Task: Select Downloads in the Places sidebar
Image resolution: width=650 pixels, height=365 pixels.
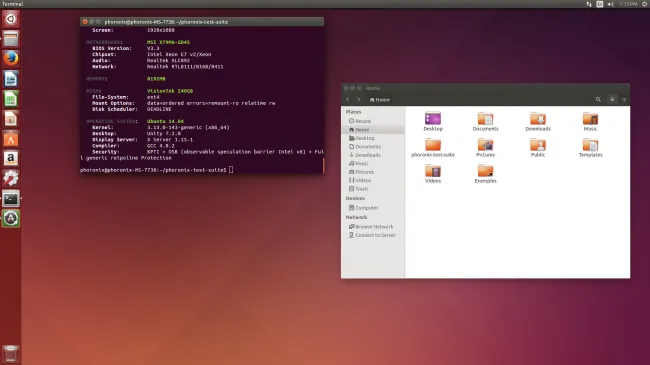Action: click(373, 155)
